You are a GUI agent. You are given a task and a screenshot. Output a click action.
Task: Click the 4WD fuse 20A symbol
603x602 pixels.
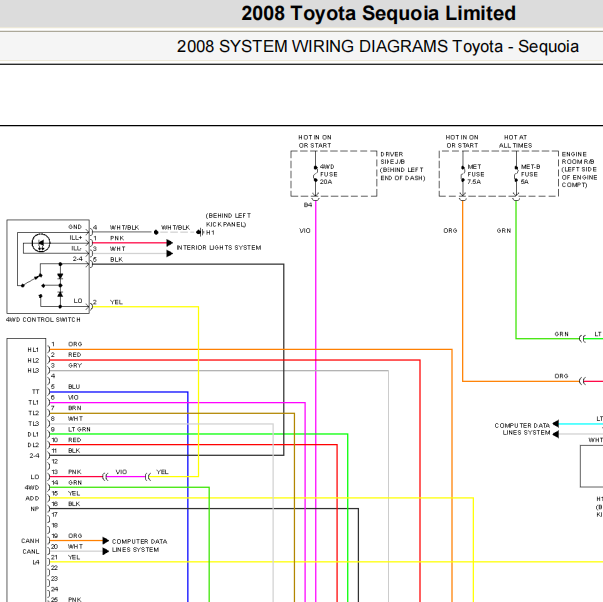point(316,174)
